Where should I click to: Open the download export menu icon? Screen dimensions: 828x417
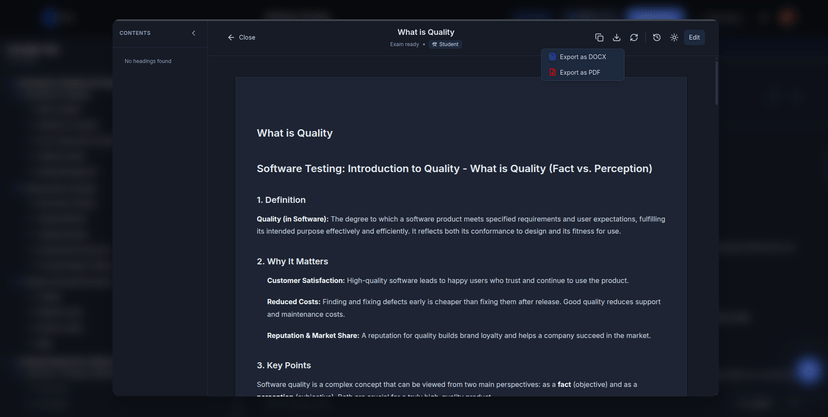pyautogui.click(x=616, y=37)
